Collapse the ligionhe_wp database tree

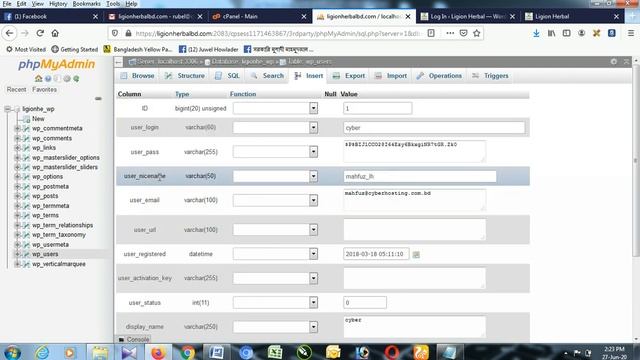pyautogui.click(x=7, y=109)
